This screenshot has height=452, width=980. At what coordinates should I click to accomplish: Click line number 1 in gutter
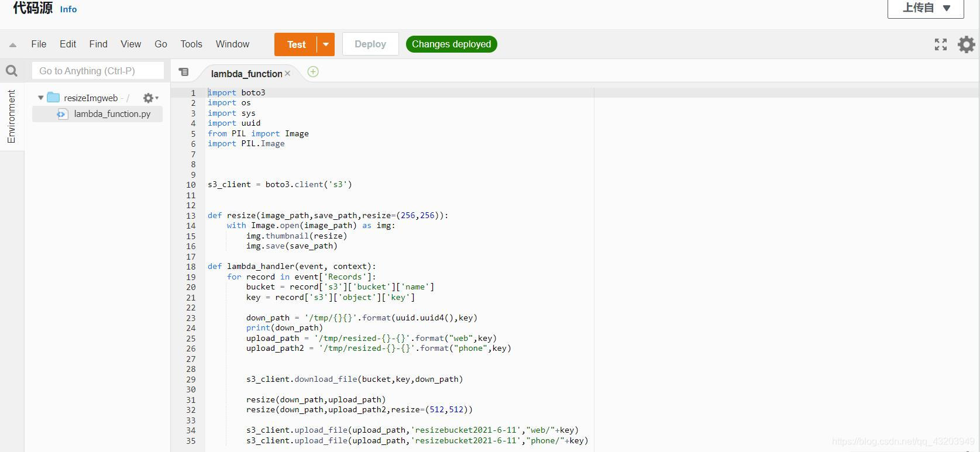pos(193,93)
